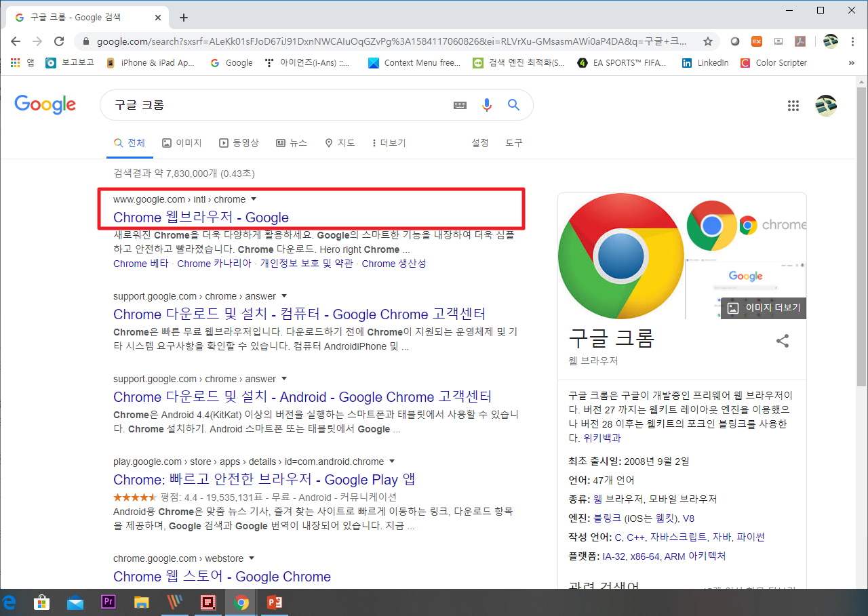Show more bookmarks with the chevron
Viewport: 868px width, 616px height.
pyautogui.click(x=851, y=62)
